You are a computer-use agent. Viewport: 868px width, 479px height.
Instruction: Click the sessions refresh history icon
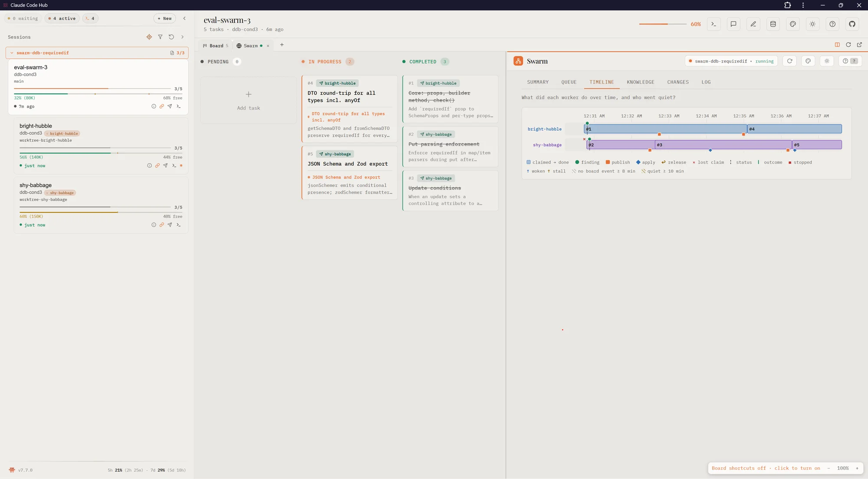pyautogui.click(x=171, y=37)
